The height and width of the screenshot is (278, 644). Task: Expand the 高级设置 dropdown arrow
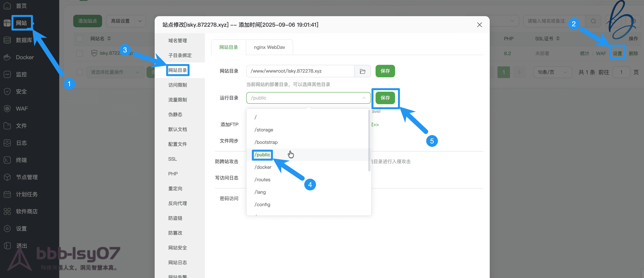[x=140, y=21]
